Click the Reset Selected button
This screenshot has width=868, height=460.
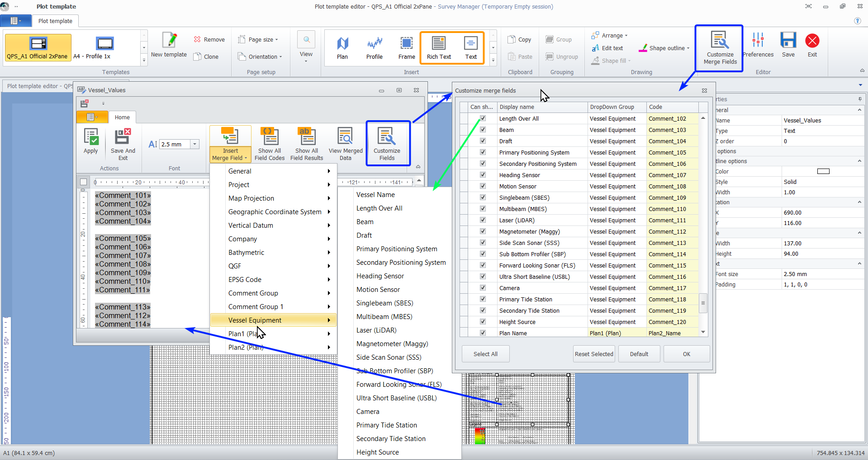594,354
